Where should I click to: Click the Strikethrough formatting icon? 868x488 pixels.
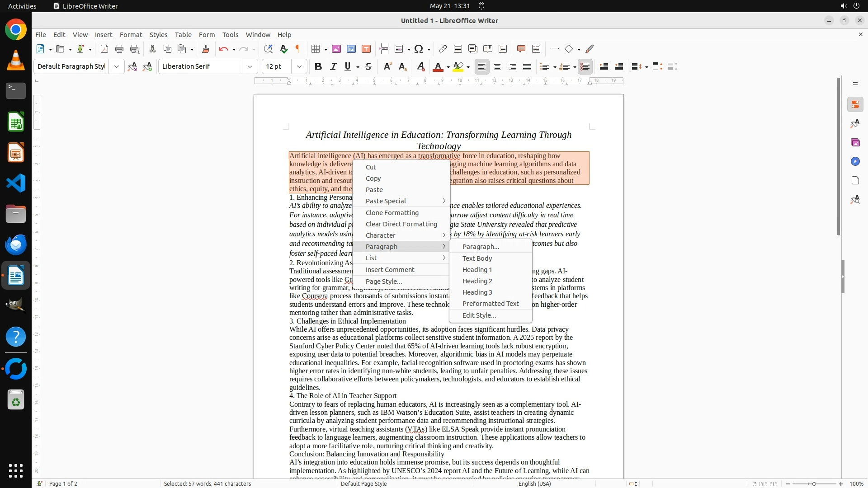(368, 66)
